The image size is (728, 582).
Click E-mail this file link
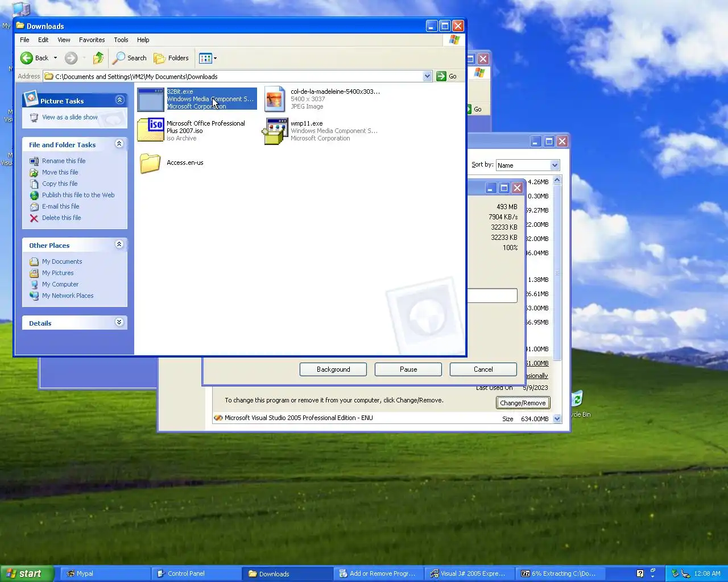click(60, 206)
